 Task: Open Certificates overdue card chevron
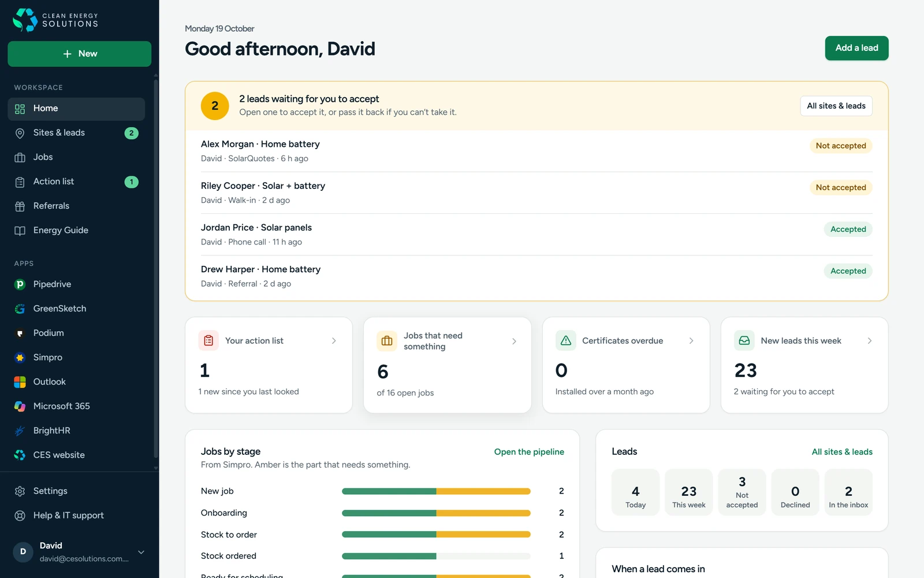[691, 341]
